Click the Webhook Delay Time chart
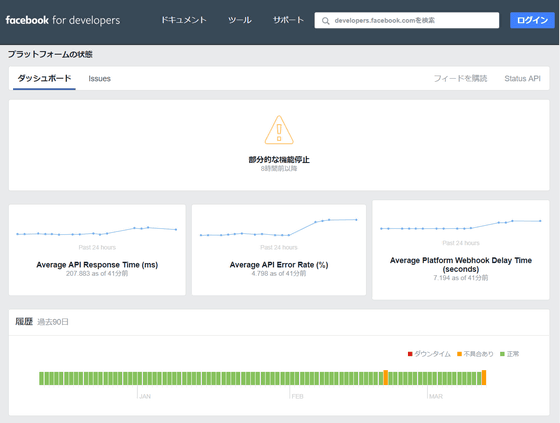560x423 pixels. 461,225
